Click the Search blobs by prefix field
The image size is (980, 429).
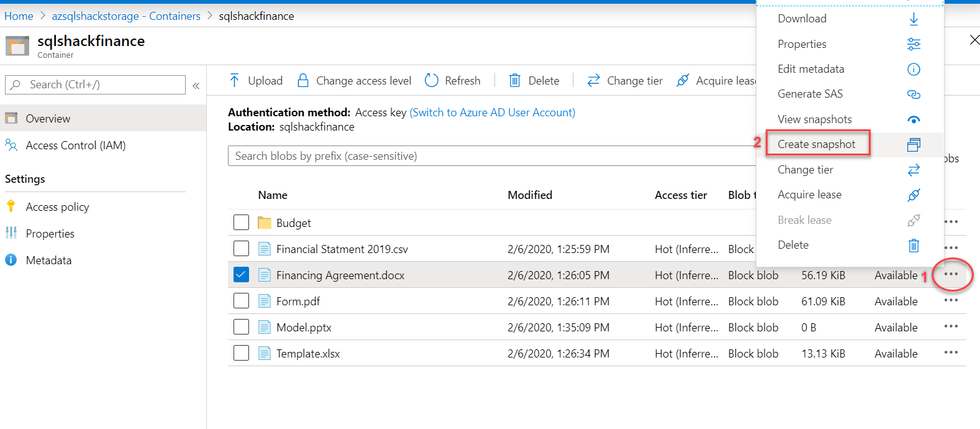(x=491, y=156)
